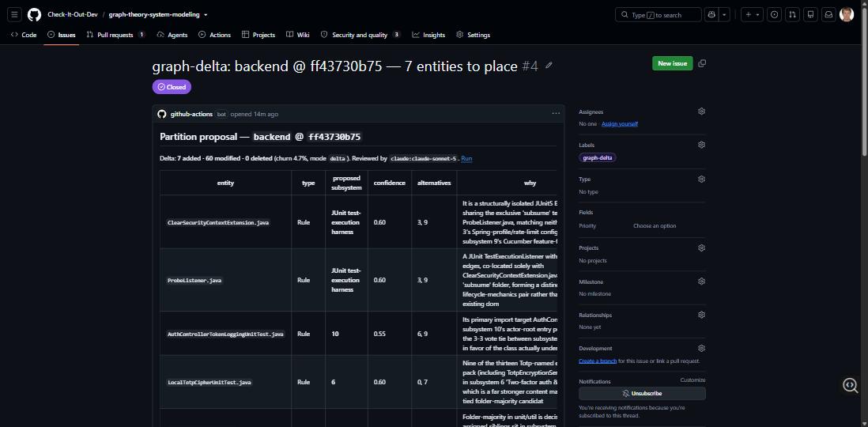Edit Relationships with the gear icon
The width and height of the screenshot is (868, 427).
click(x=701, y=315)
